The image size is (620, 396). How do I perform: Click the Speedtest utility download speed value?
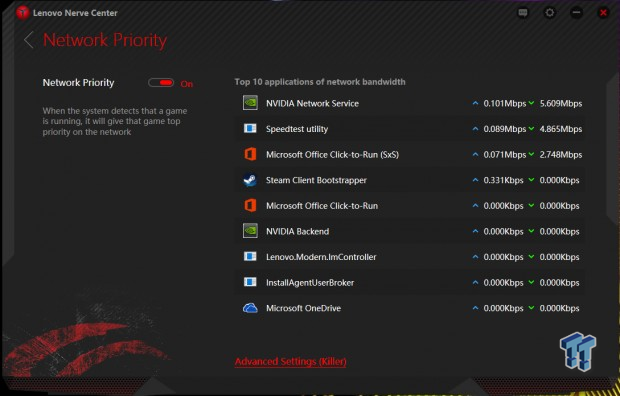point(561,129)
